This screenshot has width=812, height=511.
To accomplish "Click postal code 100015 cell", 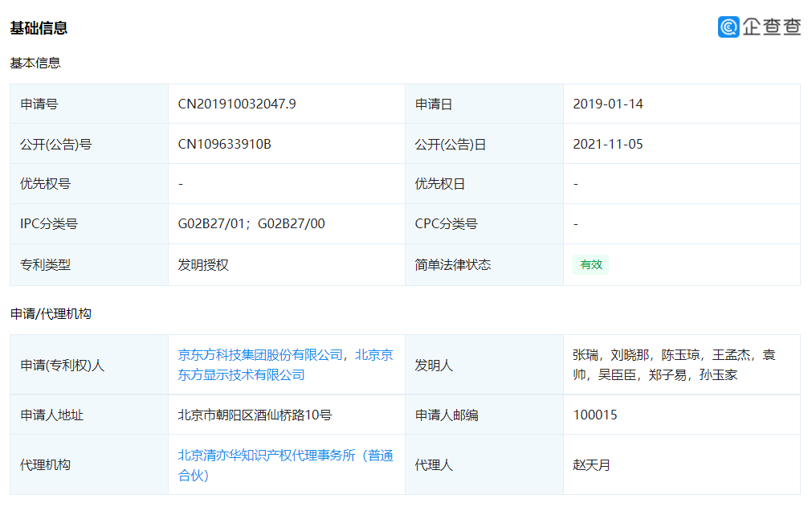I will [596, 414].
